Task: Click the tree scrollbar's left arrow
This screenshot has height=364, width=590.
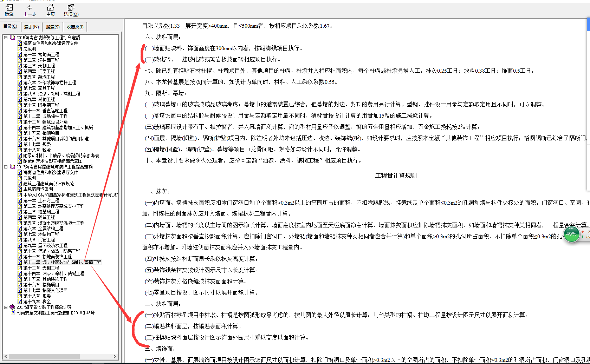Action: [x=5, y=356]
